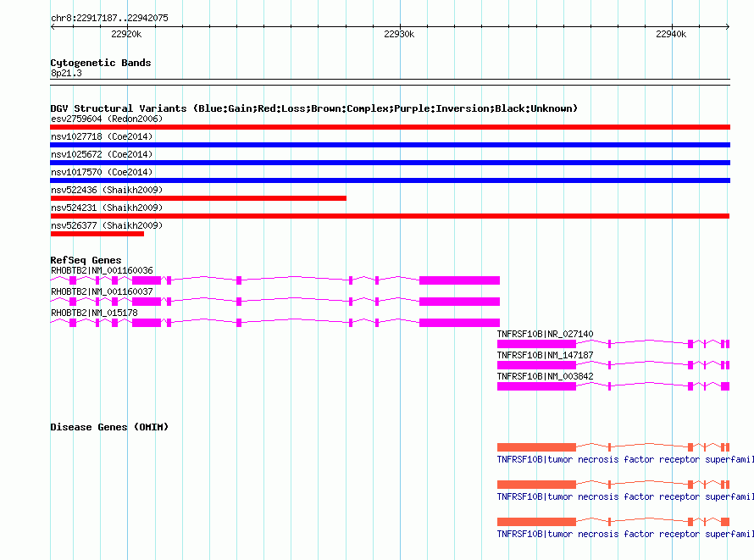Select the large last exon of RHOBTB2 NM_001160037
This screenshot has width=754, height=560.
(x=459, y=302)
